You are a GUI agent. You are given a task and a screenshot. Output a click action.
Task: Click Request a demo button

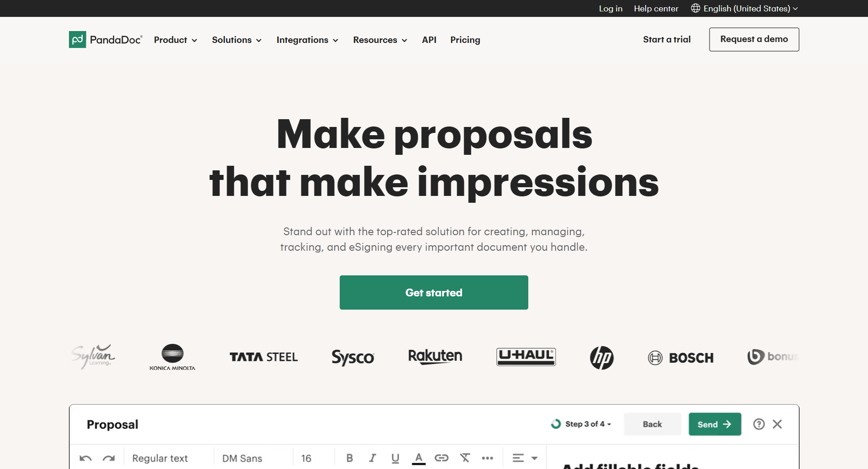(753, 39)
